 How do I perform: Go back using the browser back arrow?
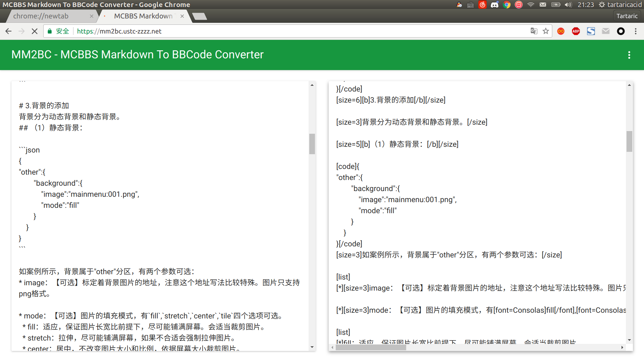8,31
